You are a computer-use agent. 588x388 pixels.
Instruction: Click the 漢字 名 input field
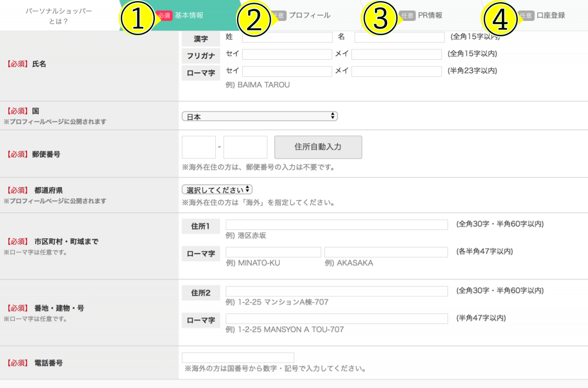tap(399, 37)
